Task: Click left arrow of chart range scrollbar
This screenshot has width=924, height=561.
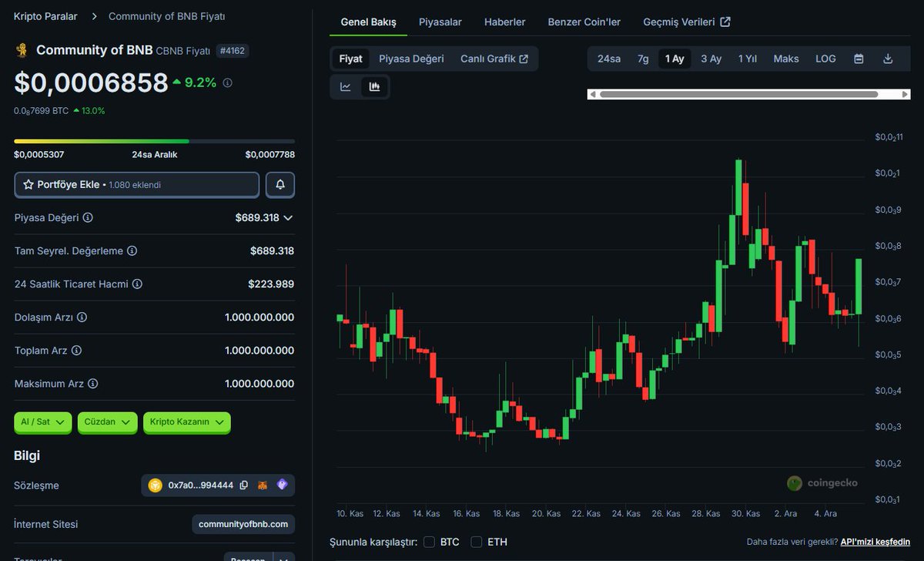Action: [x=591, y=94]
